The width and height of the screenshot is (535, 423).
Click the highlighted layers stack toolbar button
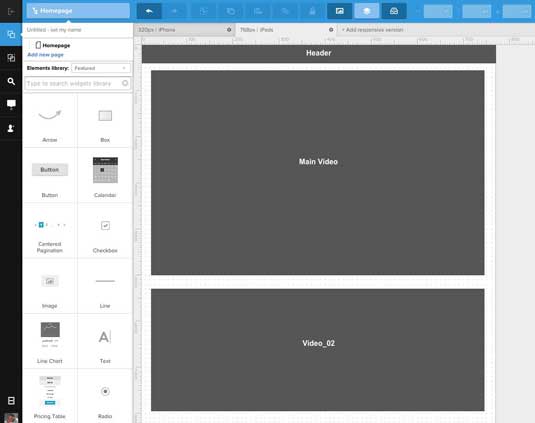point(367,11)
